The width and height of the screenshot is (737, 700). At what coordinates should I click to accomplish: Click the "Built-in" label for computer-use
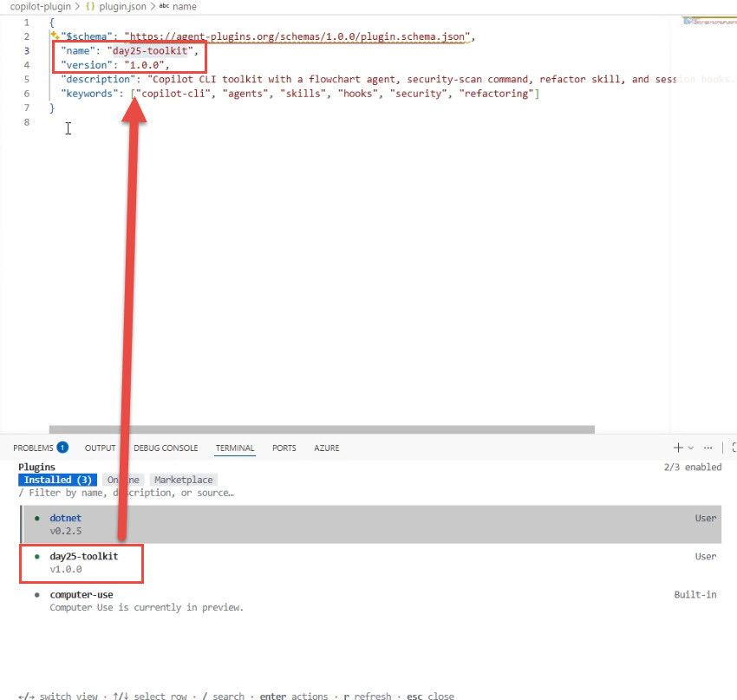click(x=695, y=595)
